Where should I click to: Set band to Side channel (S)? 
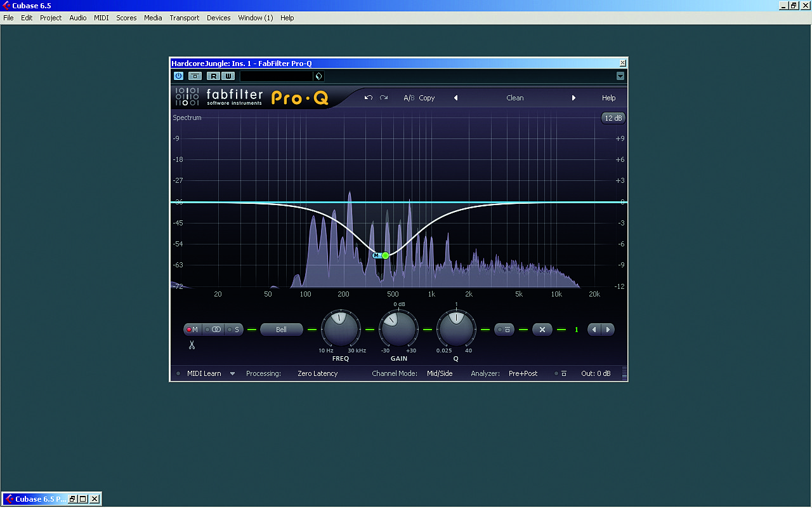coord(234,330)
